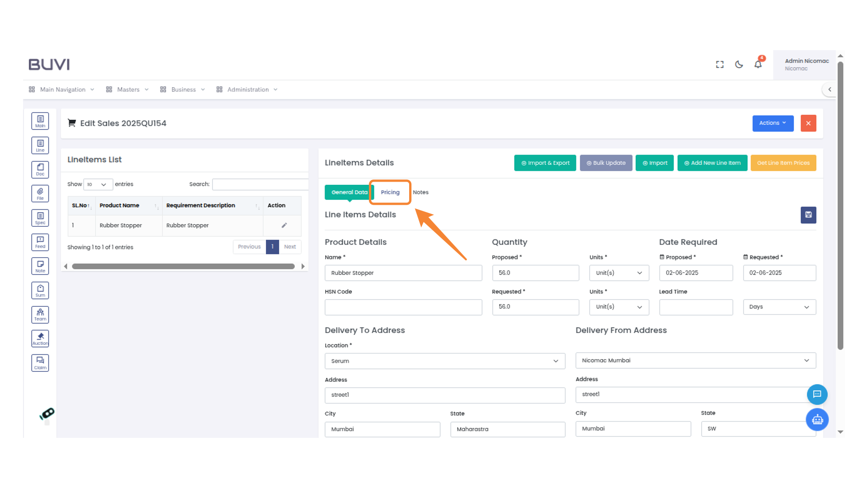This screenshot has width=868, height=488.
Task: Open the Masters menu
Action: coord(128,90)
